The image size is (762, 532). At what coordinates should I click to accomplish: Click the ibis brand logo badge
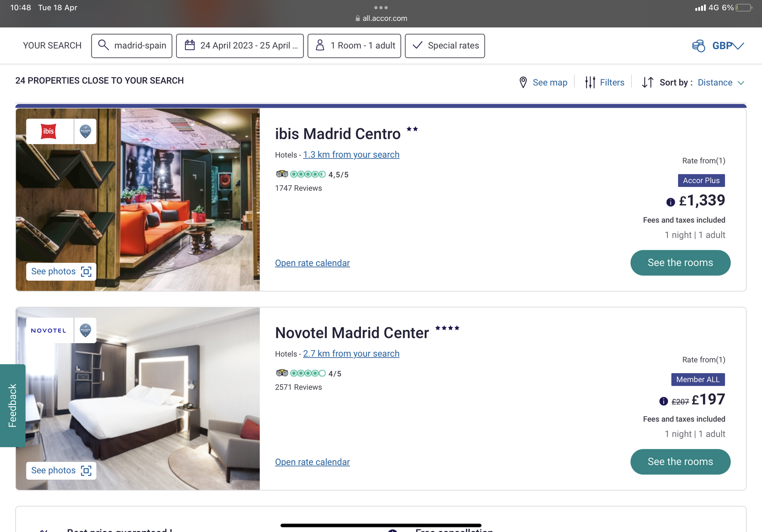49,131
